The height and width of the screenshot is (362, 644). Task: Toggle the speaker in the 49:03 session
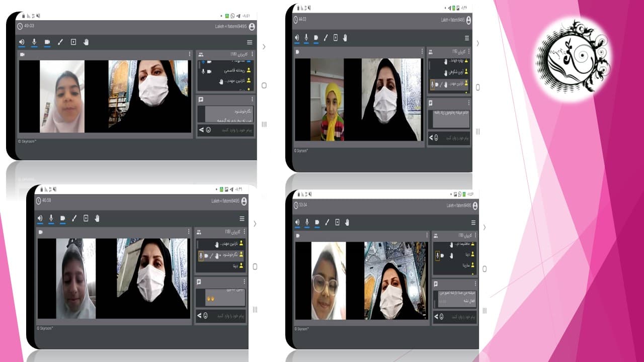[x=22, y=42]
